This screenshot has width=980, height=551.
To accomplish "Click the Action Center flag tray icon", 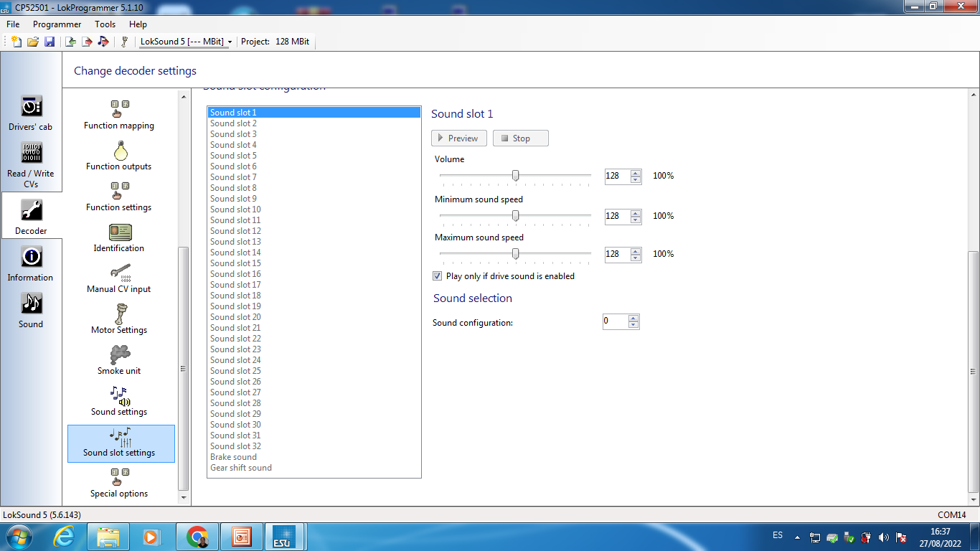I will point(901,537).
